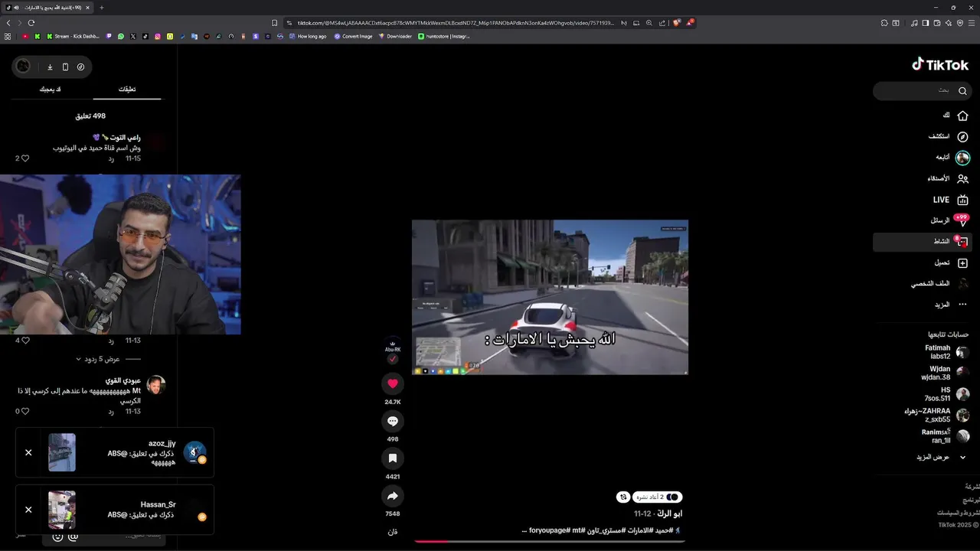
Task: Open the browser hamburger menu
Action: [x=972, y=23]
